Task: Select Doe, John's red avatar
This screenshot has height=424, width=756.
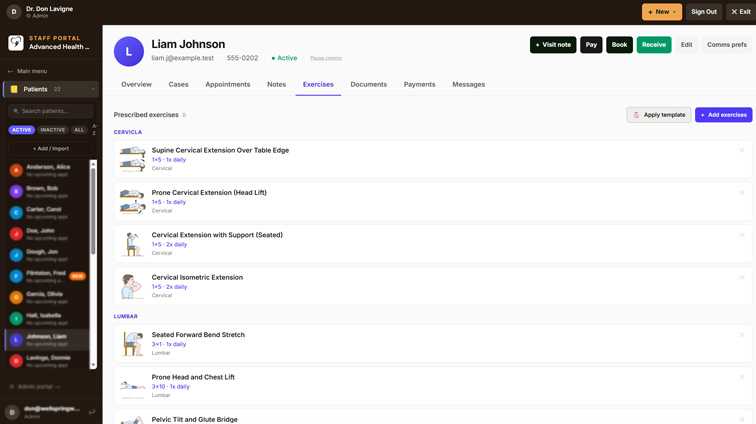Action: (16, 234)
